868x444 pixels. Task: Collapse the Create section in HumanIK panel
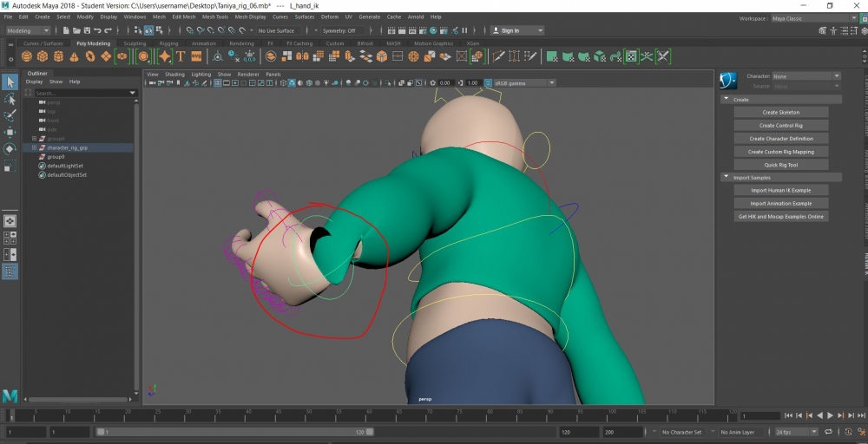(x=726, y=100)
